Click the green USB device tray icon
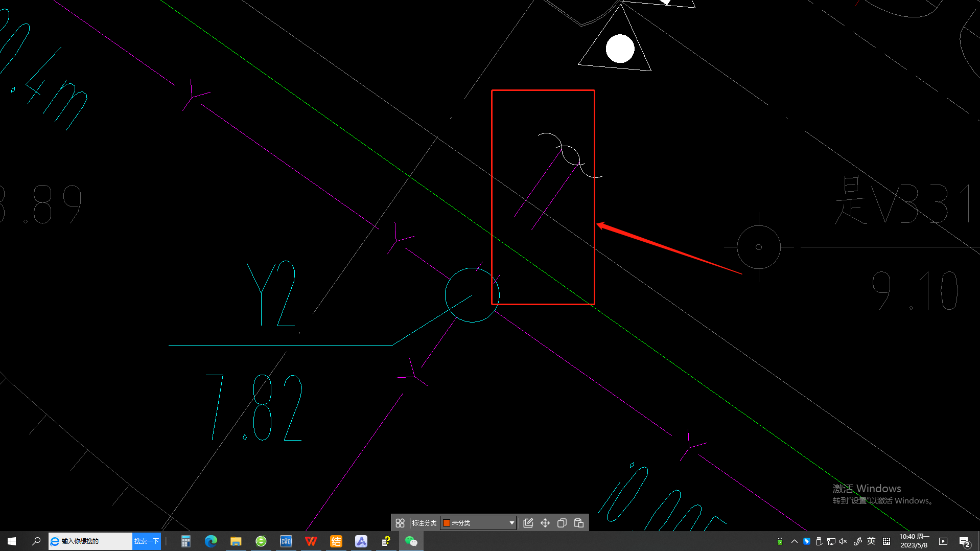The width and height of the screenshot is (980, 551). (x=780, y=541)
